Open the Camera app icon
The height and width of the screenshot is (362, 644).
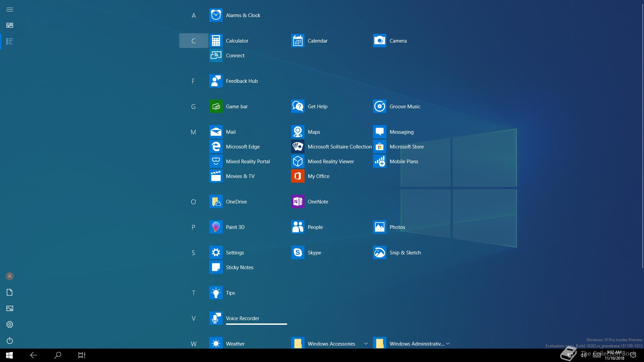(x=379, y=41)
